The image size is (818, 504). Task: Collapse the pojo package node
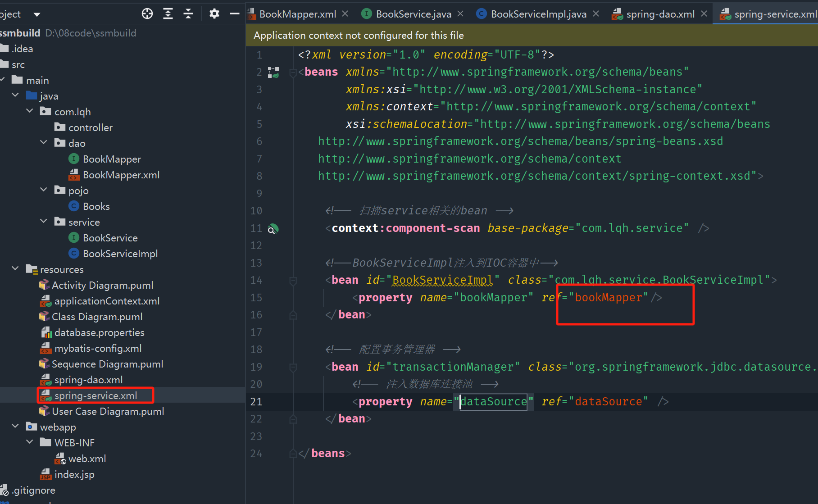[44, 190]
